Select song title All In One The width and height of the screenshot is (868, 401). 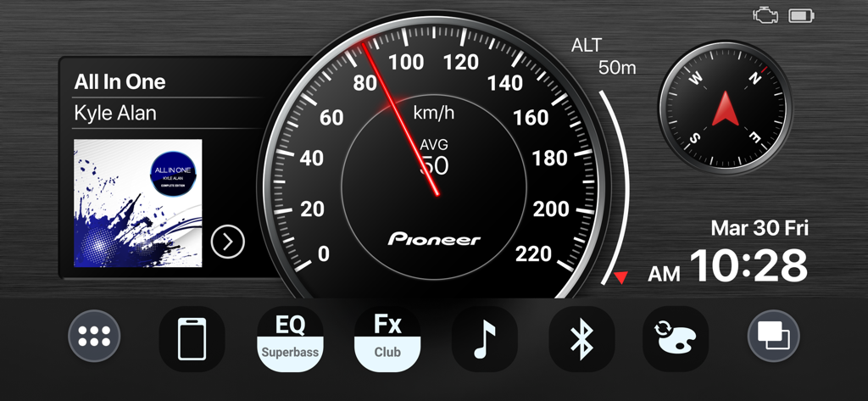[x=120, y=82]
